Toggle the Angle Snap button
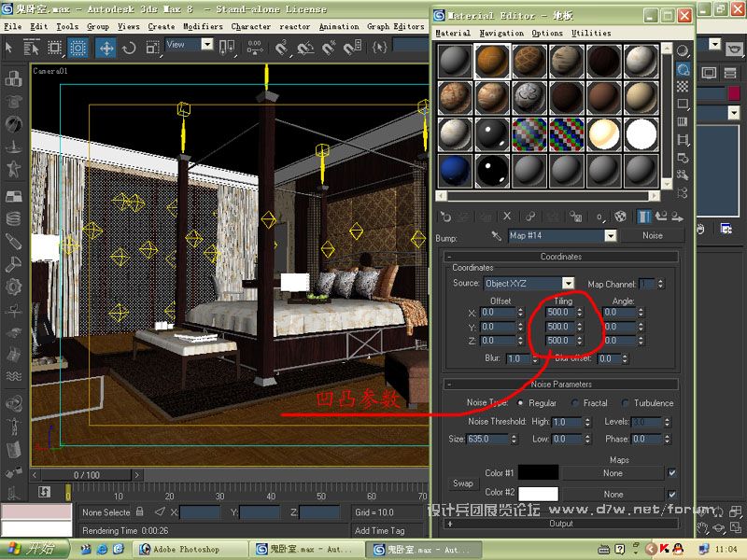Screen dimensions: 747x560 (305, 48)
